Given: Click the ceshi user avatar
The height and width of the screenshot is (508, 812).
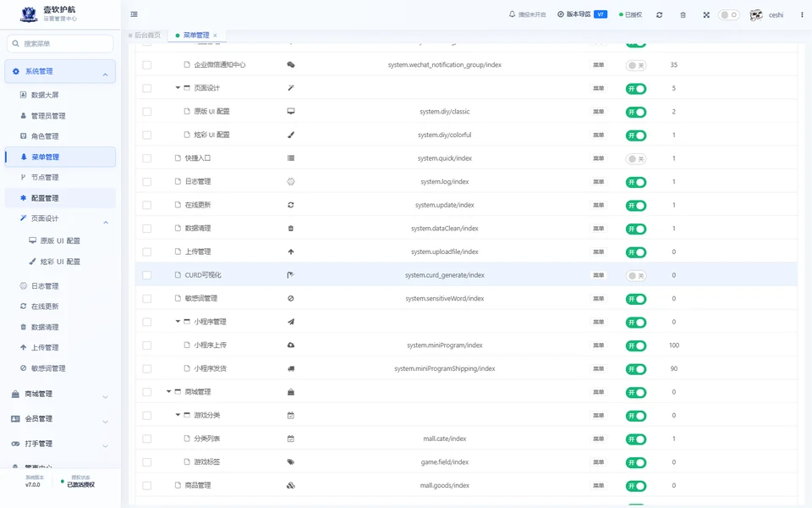Looking at the screenshot, I should (x=756, y=15).
